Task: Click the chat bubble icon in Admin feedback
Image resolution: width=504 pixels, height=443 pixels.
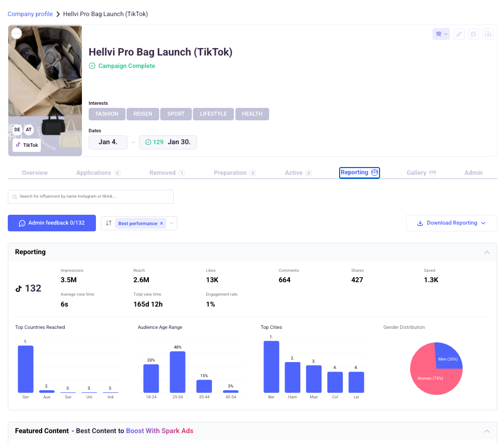Action: (x=22, y=223)
